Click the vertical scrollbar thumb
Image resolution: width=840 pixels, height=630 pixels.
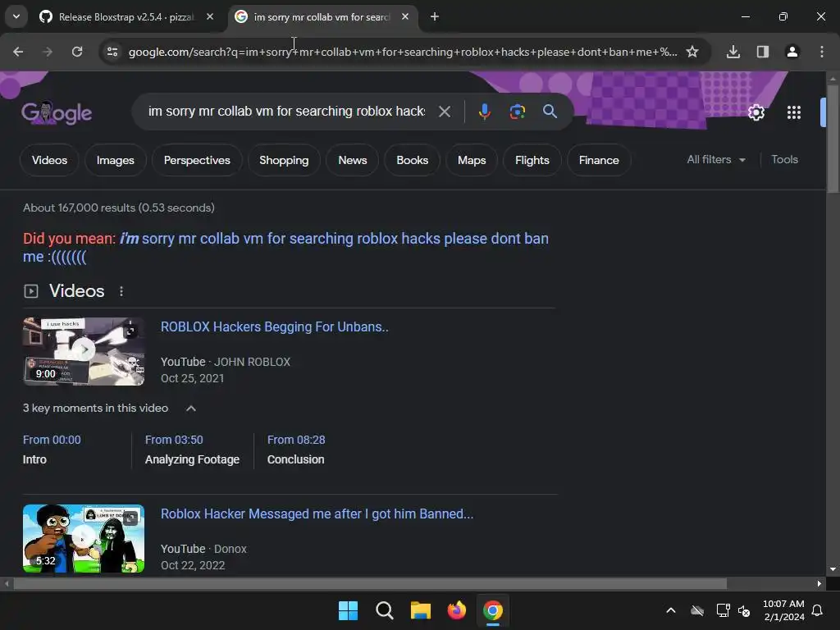point(833,138)
